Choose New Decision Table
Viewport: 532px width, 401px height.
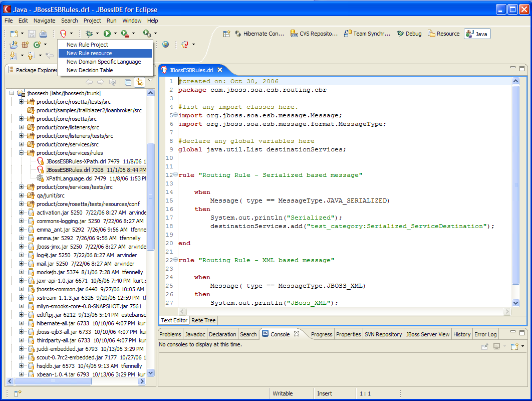pos(105,70)
